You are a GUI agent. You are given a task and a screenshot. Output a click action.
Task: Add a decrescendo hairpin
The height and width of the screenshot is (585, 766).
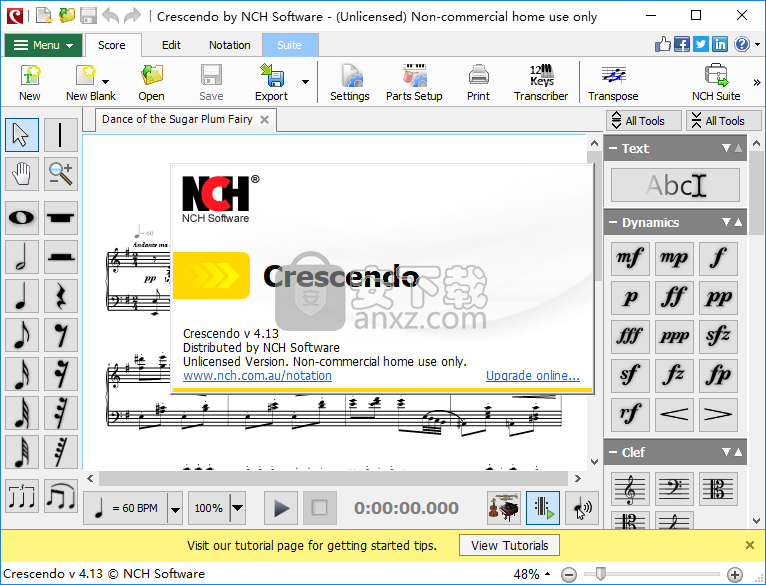tap(718, 415)
